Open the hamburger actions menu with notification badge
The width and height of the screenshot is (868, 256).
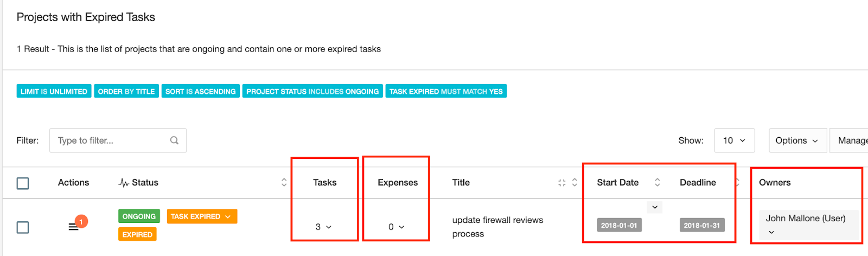pos(74,226)
